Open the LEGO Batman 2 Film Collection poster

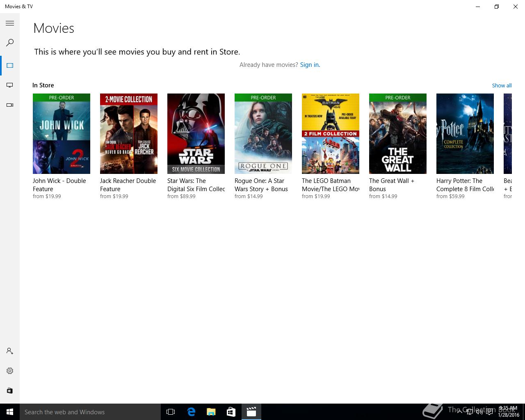point(331,134)
